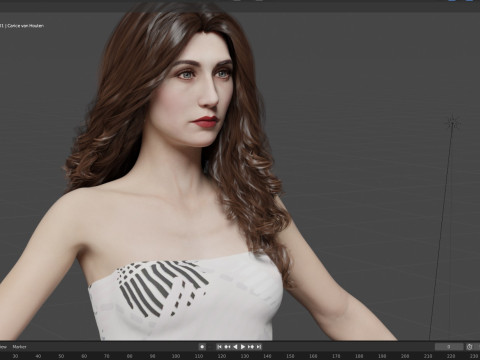Click frame 100 on the timeline ruler

(176, 356)
